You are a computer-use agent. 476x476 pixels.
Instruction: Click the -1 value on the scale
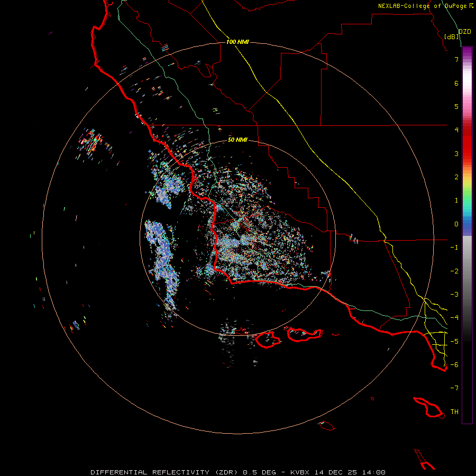coord(454,248)
